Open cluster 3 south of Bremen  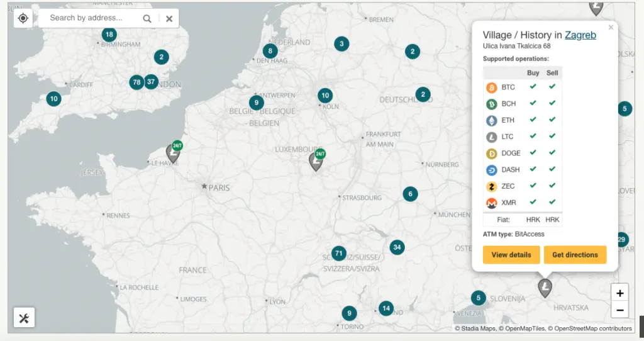(x=341, y=43)
